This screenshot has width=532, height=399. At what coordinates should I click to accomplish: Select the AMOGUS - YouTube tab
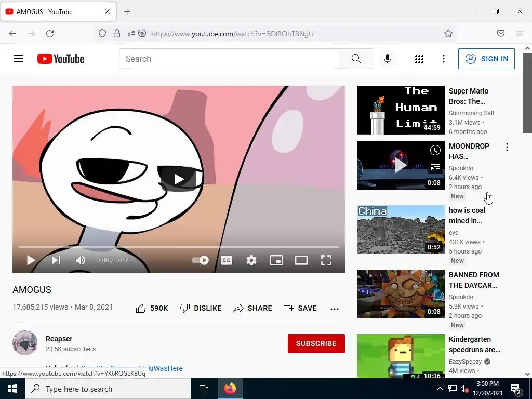pyautogui.click(x=58, y=11)
